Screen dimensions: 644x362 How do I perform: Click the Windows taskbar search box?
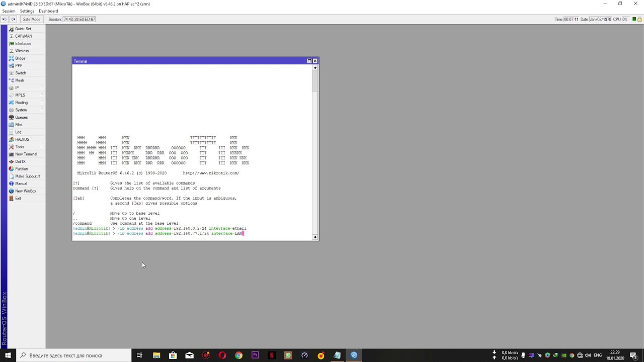pos(74,355)
